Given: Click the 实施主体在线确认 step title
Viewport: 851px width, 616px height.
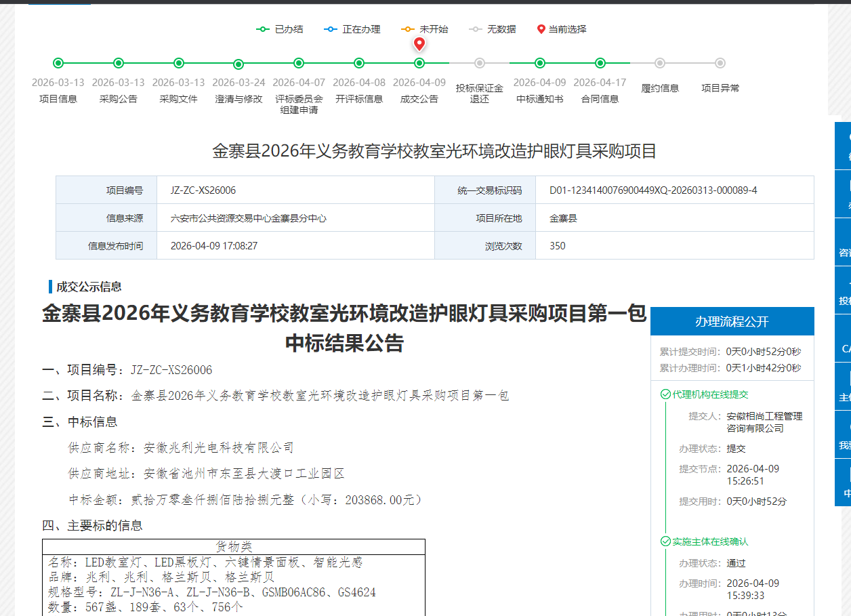Looking at the screenshot, I should [710, 541].
